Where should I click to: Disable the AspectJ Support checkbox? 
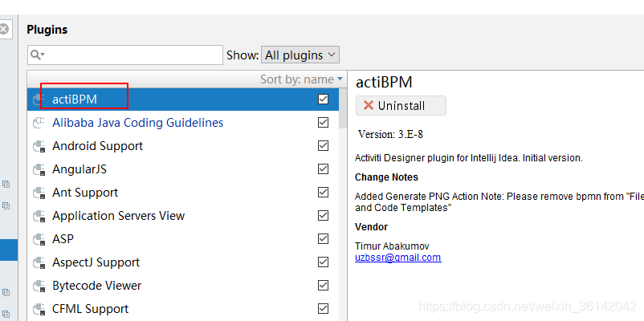[x=324, y=262]
